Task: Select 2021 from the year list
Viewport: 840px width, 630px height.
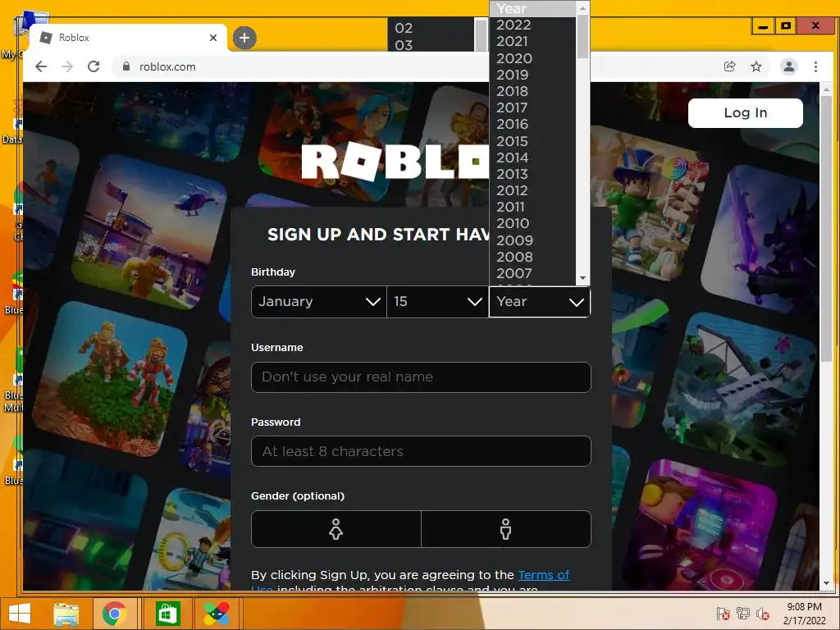Action: (532, 41)
